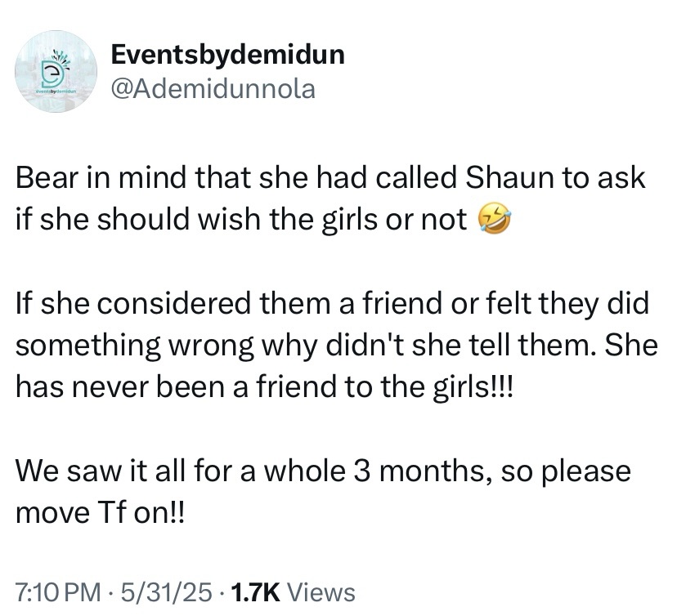This screenshot has height=616, width=677.
Task: Open the Eventsbydemidun profile avatar
Action: (x=56, y=72)
